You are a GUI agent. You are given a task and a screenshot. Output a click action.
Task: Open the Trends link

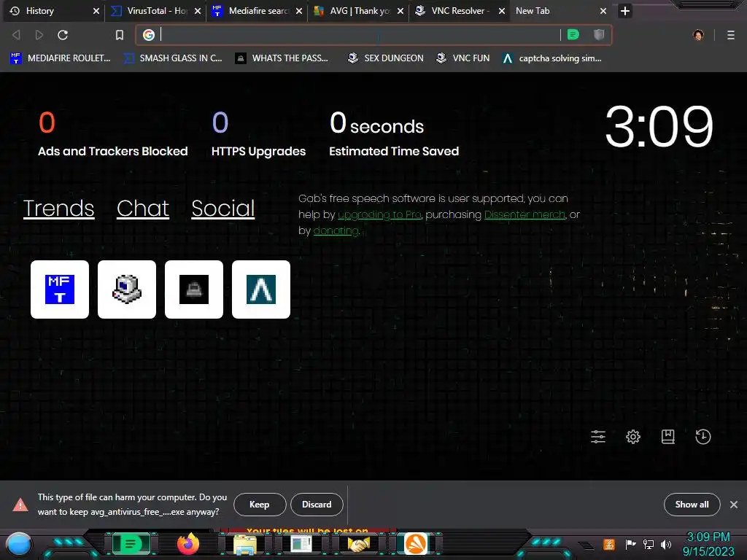(x=58, y=208)
